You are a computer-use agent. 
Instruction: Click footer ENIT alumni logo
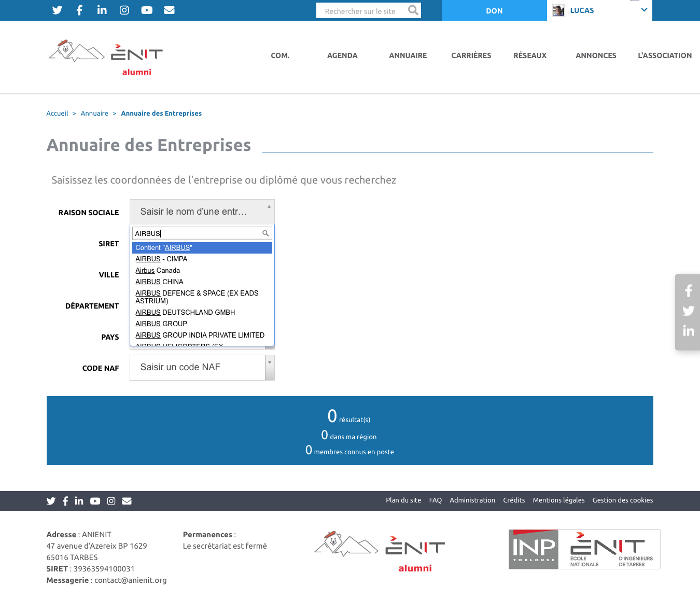[x=380, y=551]
